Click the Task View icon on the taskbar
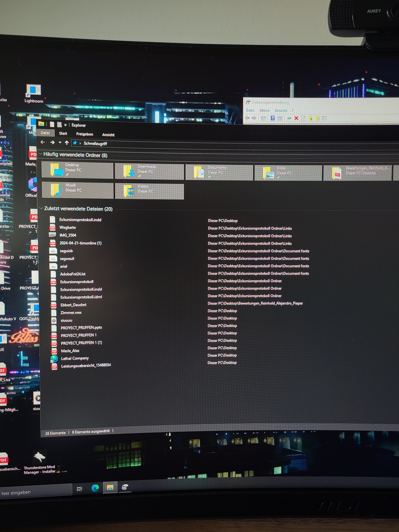 (x=79, y=489)
